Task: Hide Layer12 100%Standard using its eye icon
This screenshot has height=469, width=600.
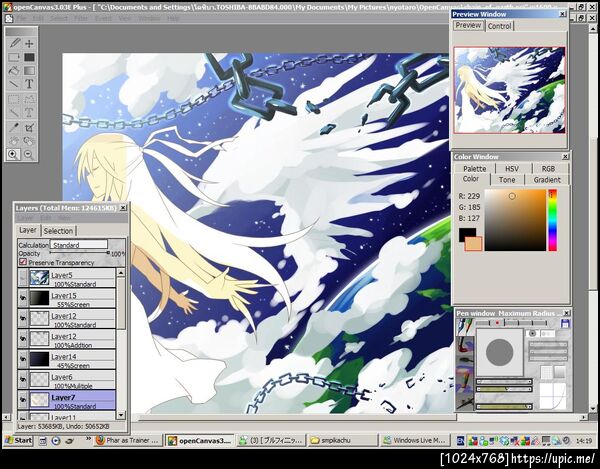Action: pos(23,318)
